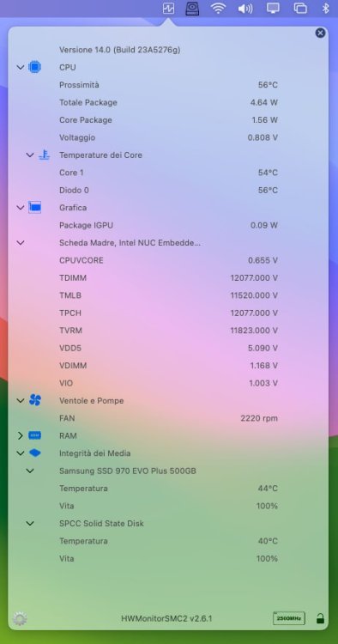This screenshot has width=338, height=644.
Task: Collapse the Samsung SSD 970 EVO Plus chevron
Action: 30,471
